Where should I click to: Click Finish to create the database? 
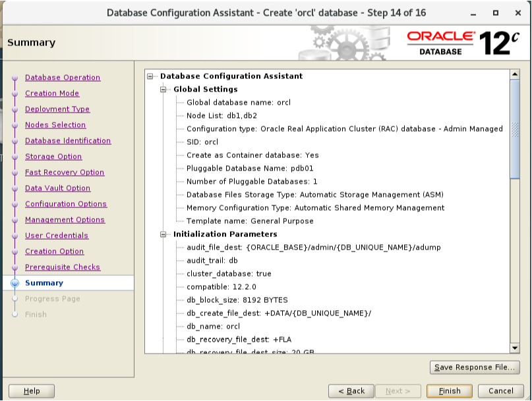tap(450, 391)
